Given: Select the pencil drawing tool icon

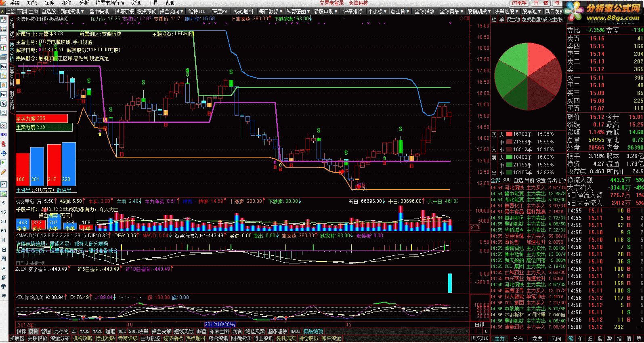Looking at the screenshot, I should pos(4,171).
